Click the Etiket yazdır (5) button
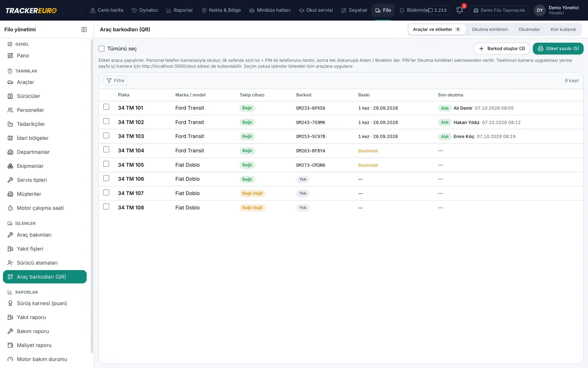Image resolution: width=588 pixels, height=368 pixels. (558, 49)
